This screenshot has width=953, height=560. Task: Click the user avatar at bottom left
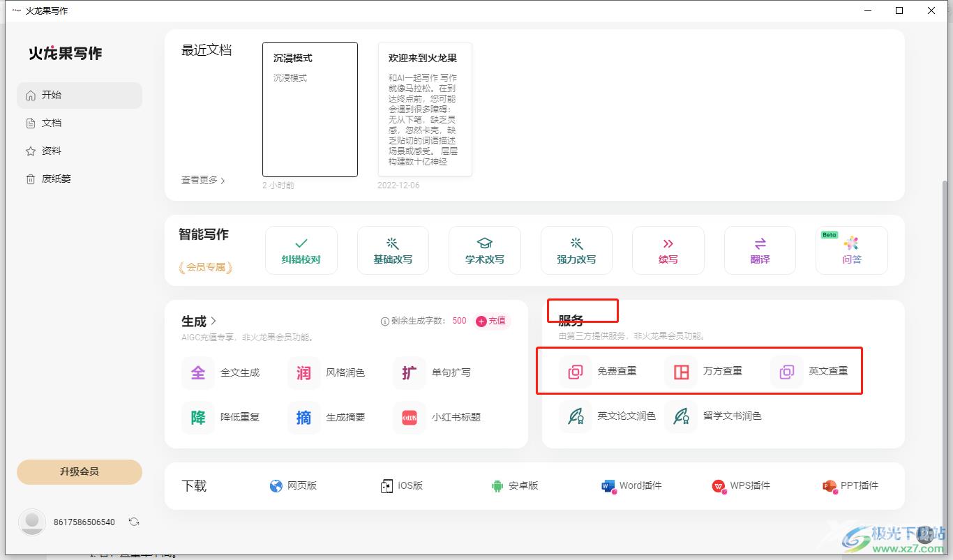(x=31, y=522)
